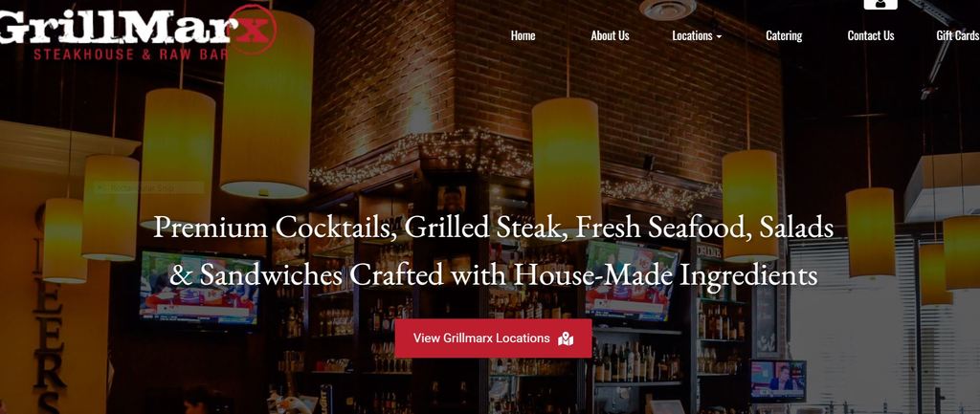The image size is (980, 414).
Task: Click View Grillmarx Locations button
Action: pyautogui.click(x=493, y=338)
